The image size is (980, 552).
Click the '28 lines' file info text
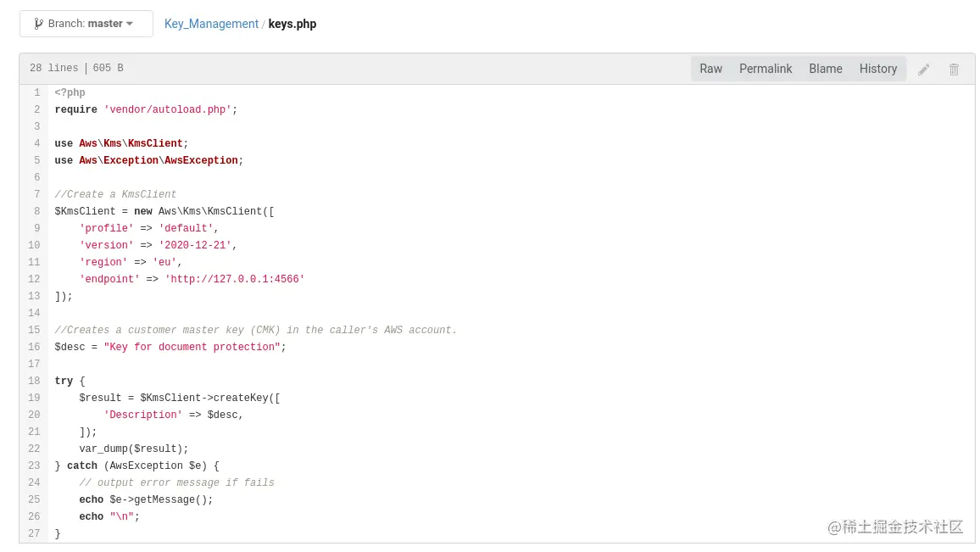[53, 68]
